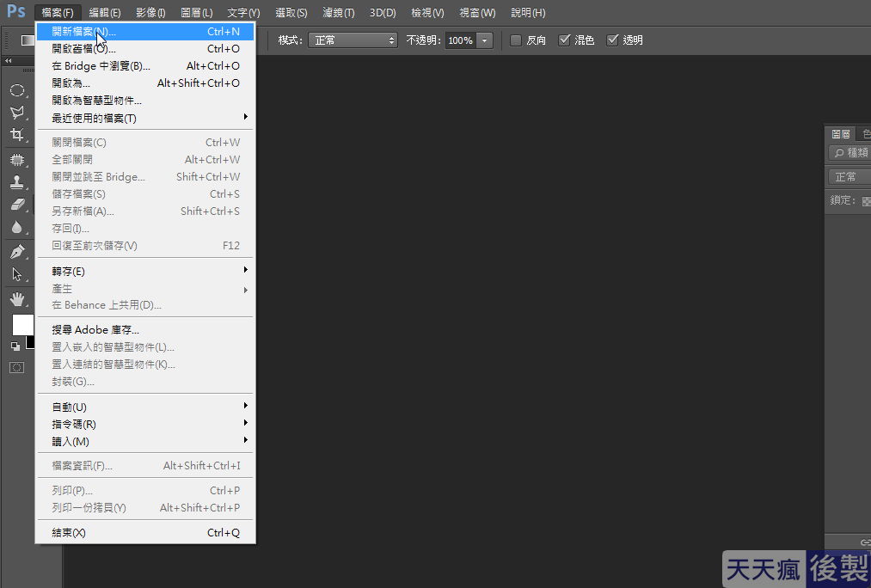The height and width of the screenshot is (588, 871).
Task: Close the open 檔案(F) menu title
Action: [58, 12]
